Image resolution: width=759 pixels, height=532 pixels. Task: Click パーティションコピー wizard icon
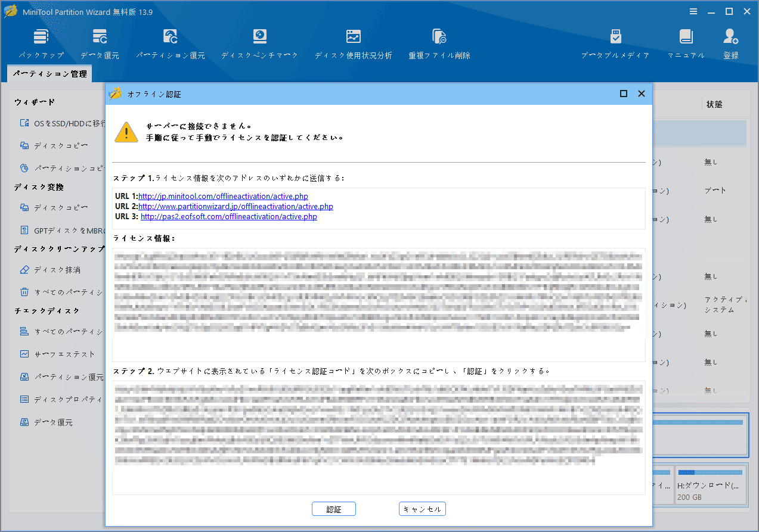(24, 168)
